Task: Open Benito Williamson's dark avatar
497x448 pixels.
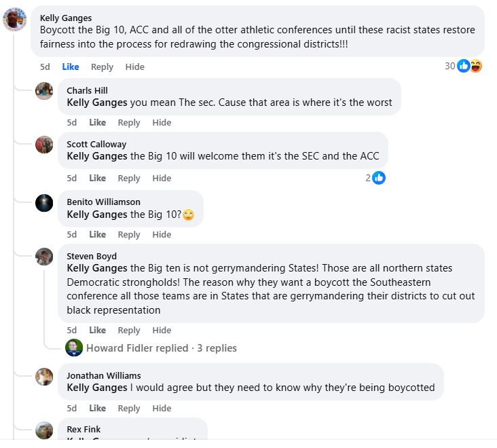Action: (x=44, y=203)
